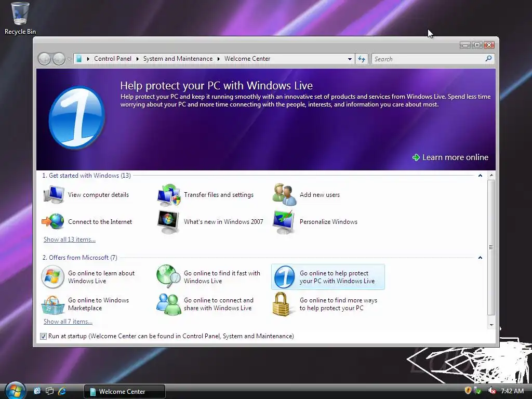Click the Control Panel breadcrumb
Viewport: 532px width, 399px height.
tap(113, 59)
